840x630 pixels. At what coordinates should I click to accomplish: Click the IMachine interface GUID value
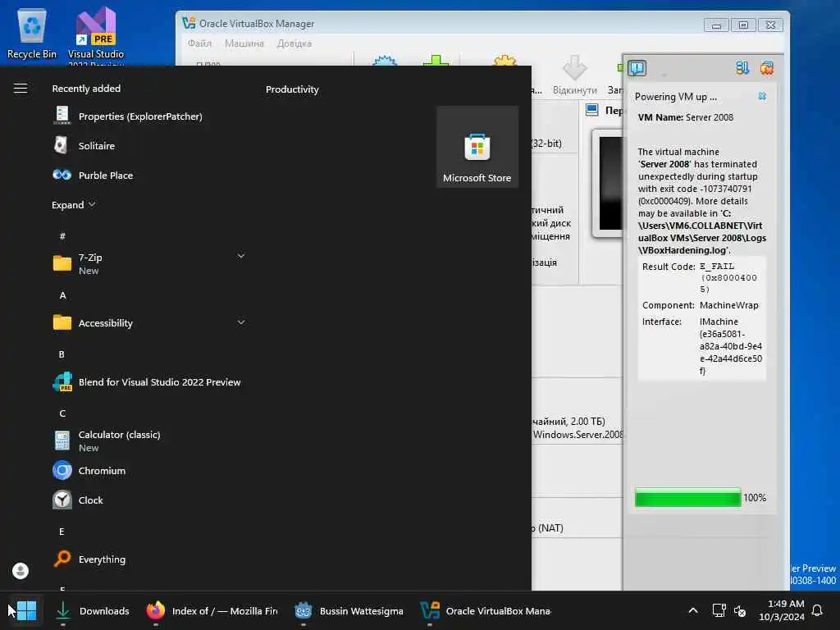click(731, 346)
